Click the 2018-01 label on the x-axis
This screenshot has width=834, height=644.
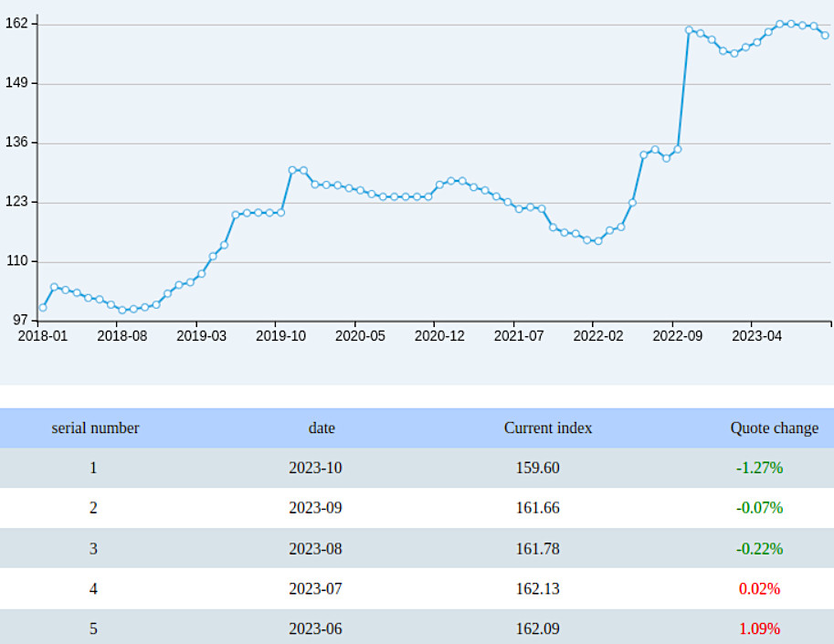[45, 335]
